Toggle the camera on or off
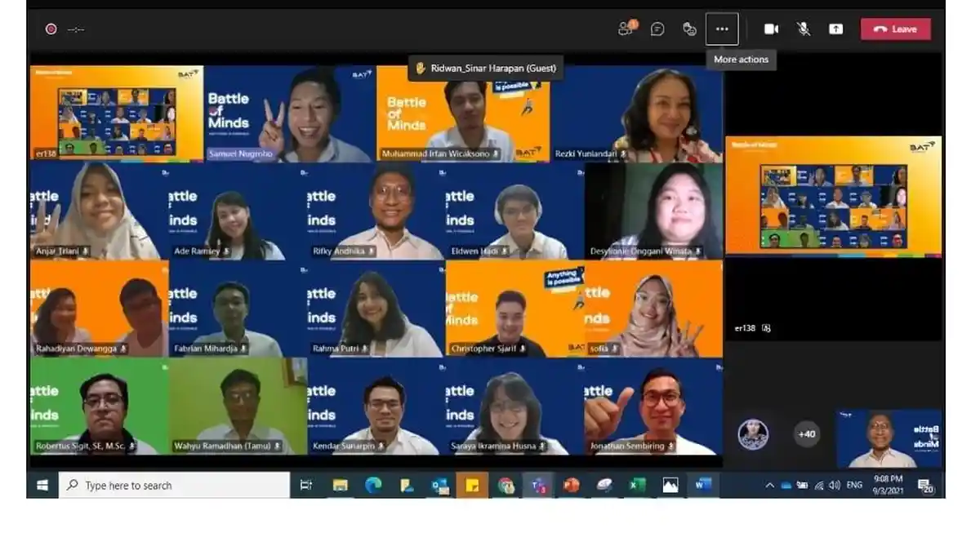This screenshot has height=551, width=980. [771, 29]
